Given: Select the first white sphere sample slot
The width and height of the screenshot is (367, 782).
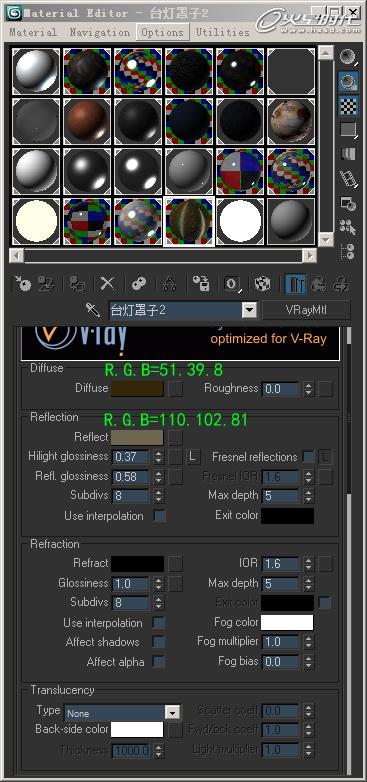Looking at the screenshot, I should click(36, 71).
